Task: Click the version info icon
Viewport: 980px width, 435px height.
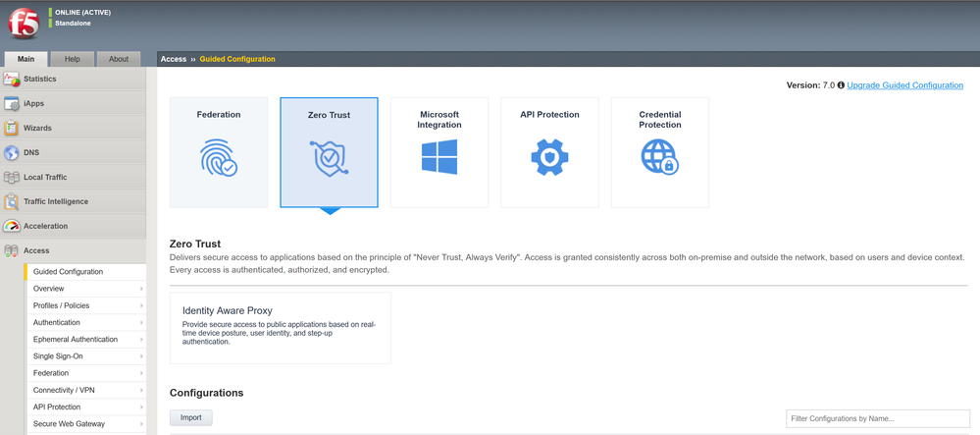Action: coord(841,85)
